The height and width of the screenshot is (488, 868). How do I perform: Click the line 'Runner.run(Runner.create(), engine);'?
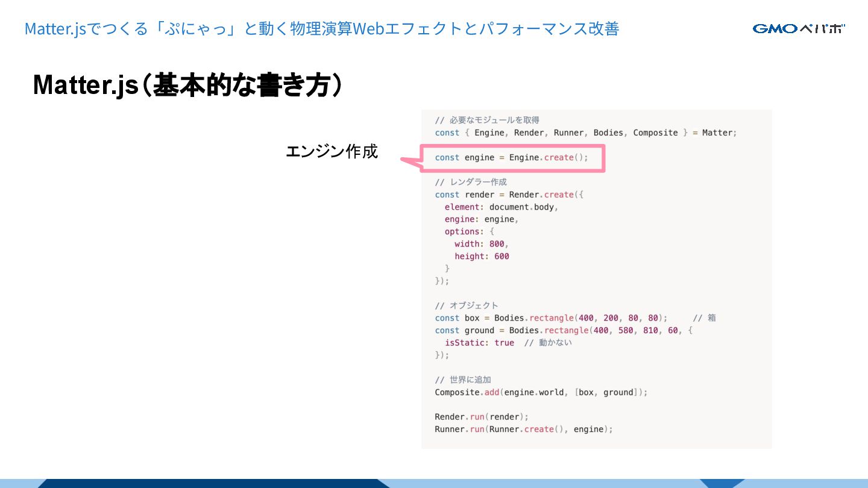[x=524, y=429]
